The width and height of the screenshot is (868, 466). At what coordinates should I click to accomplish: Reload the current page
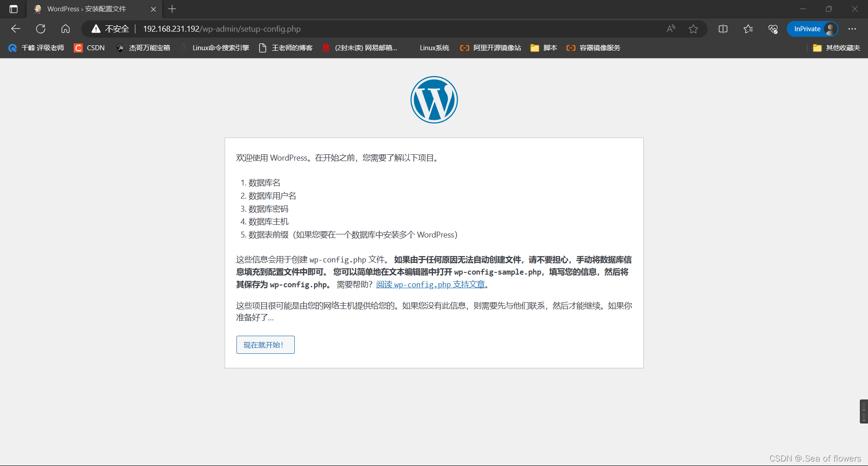coord(41,29)
